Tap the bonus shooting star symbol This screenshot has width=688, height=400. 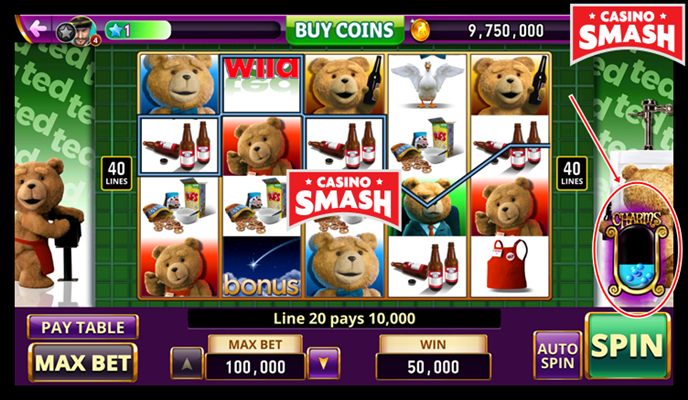tap(262, 267)
